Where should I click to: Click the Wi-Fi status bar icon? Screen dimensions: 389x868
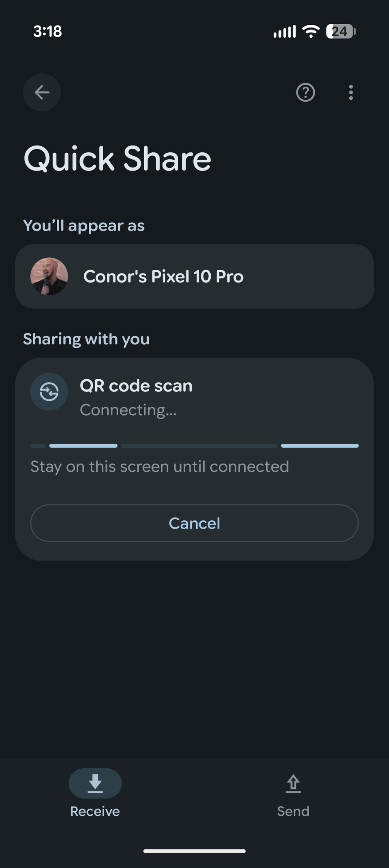point(311,32)
